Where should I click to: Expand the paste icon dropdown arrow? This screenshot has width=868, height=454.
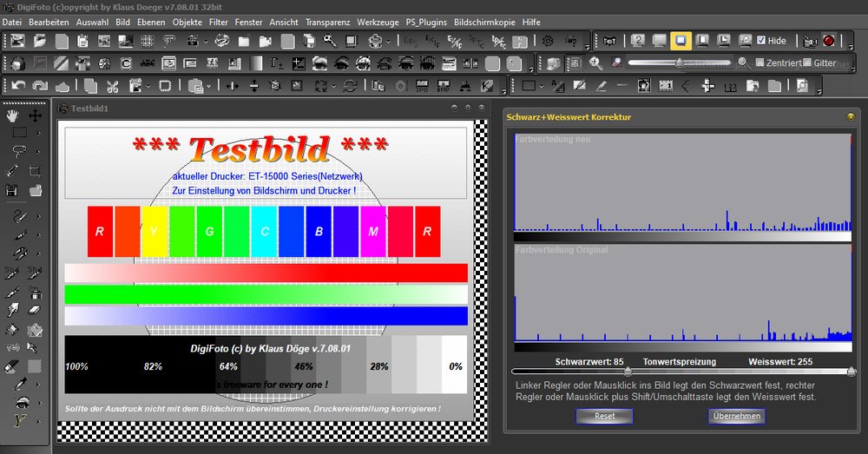207,86
